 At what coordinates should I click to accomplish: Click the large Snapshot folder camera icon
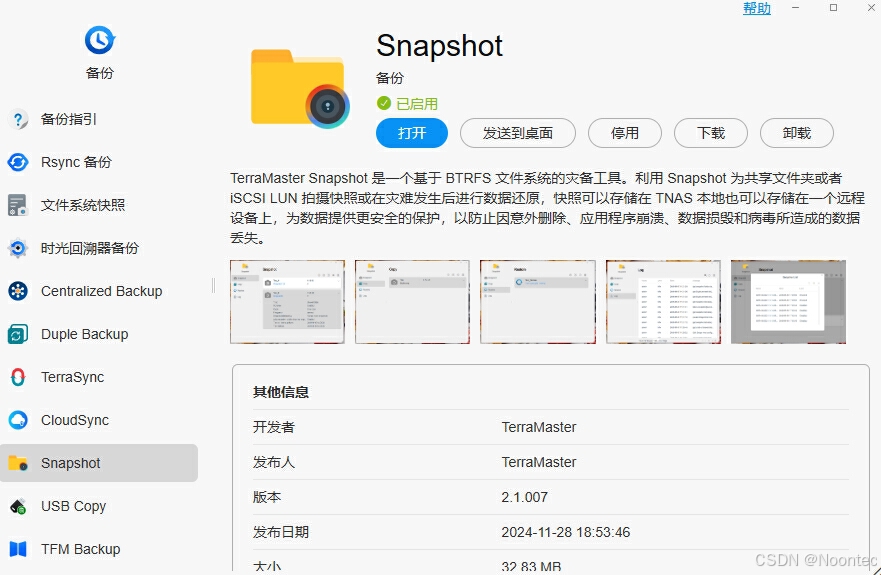pos(300,88)
